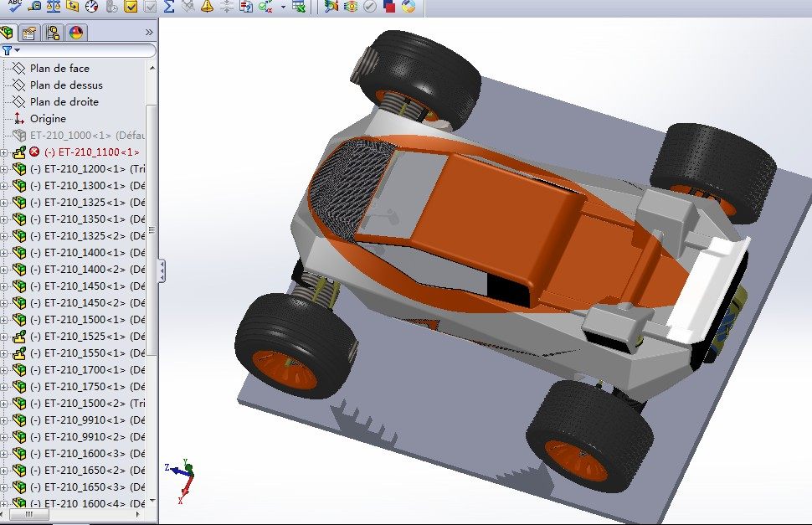Image resolution: width=812 pixels, height=525 pixels.
Task: Expand the ET-210_1200<1> component node
Action: [x=4, y=169]
